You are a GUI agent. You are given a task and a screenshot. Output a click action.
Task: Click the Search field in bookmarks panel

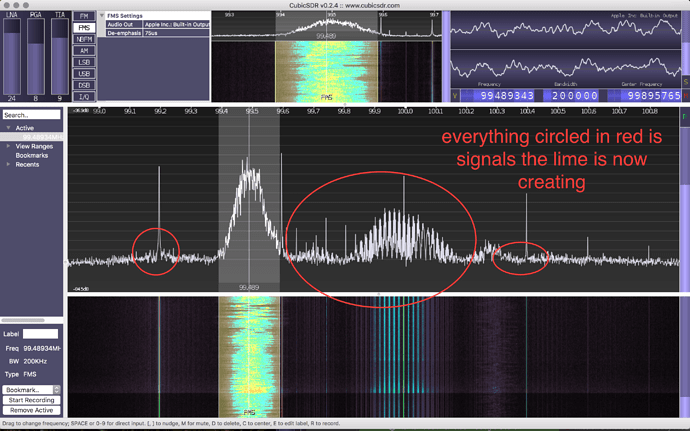(31, 115)
